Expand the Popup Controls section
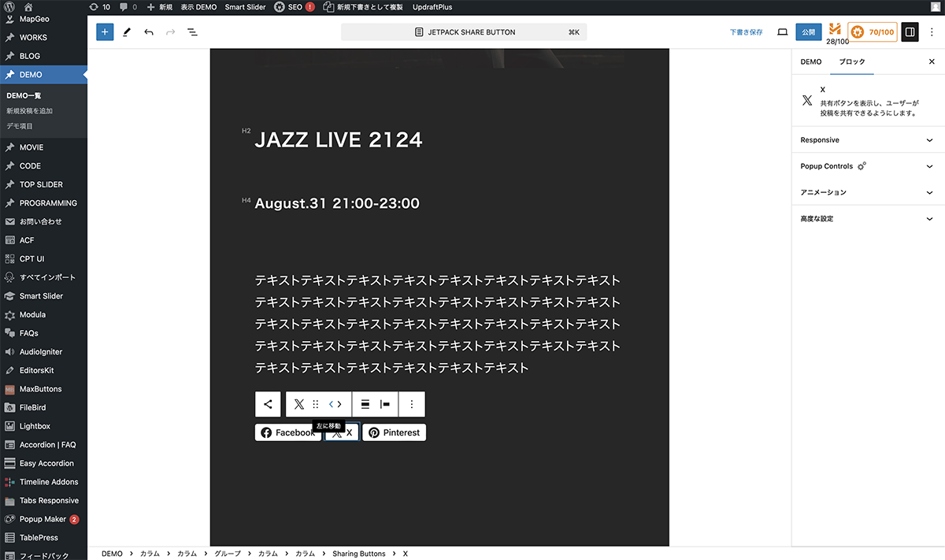 867,166
